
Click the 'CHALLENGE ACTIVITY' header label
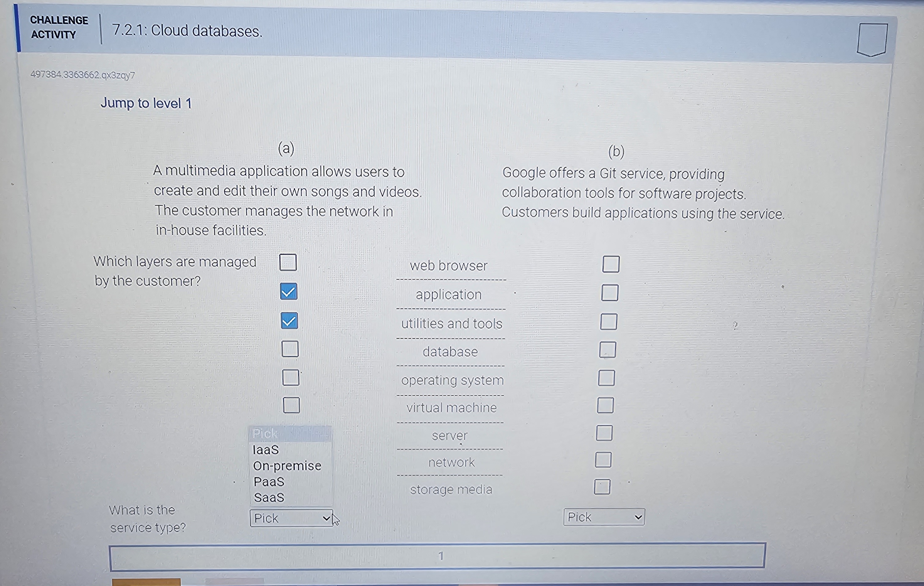pyautogui.click(x=59, y=27)
